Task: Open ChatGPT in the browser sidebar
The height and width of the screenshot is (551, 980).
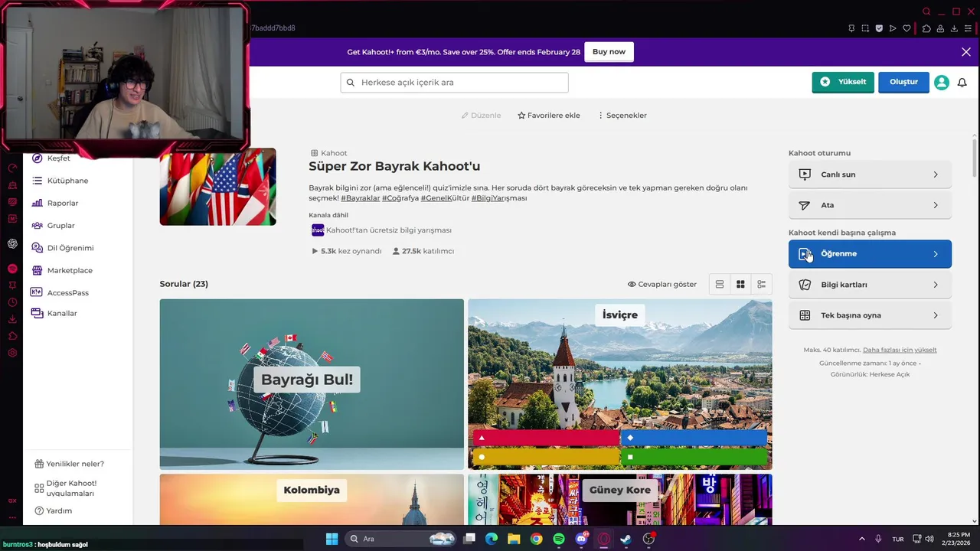Action: [12, 243]
